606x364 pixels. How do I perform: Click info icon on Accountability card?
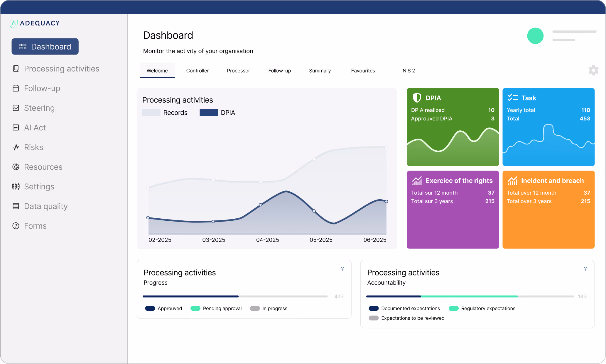pos(585,269)
